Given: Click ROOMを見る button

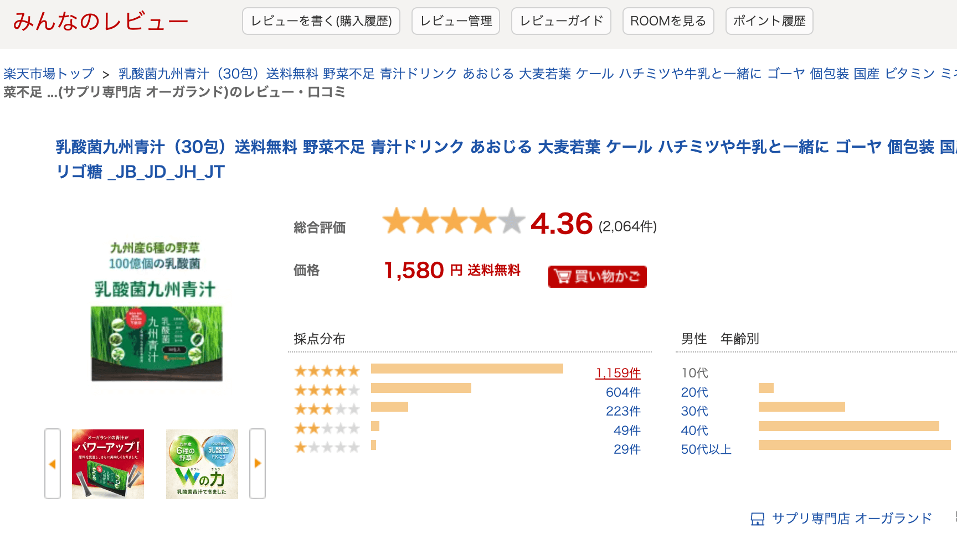Looking at the screenshot, I should [668, 21].
